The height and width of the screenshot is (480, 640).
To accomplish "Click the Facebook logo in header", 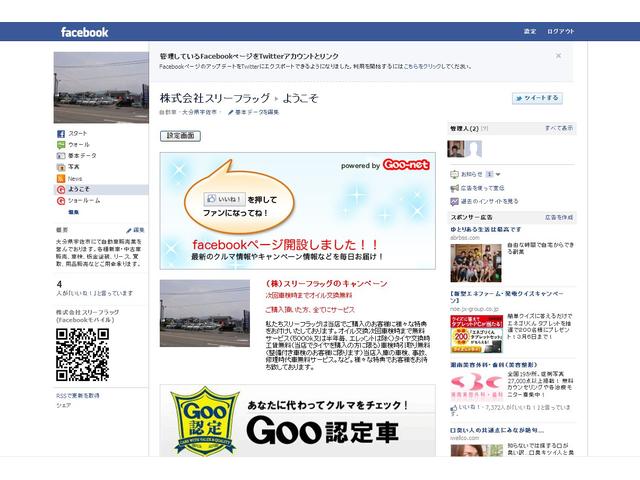I will (x=84, y=32).
